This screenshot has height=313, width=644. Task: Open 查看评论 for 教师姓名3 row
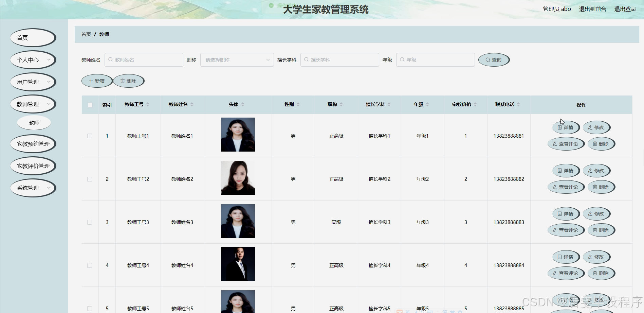tap(566, 230)
